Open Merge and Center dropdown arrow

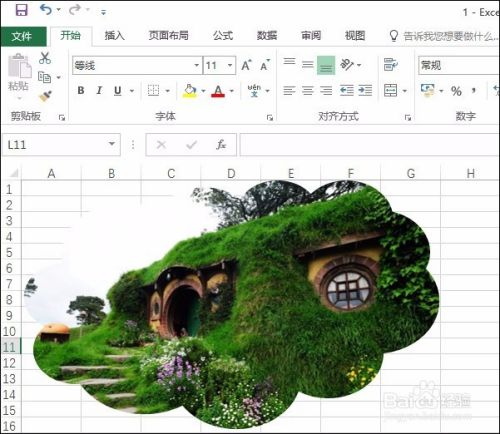(405, 91)
